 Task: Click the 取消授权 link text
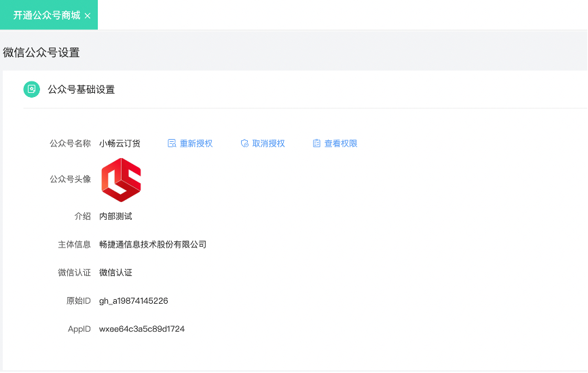click(269, 144)
